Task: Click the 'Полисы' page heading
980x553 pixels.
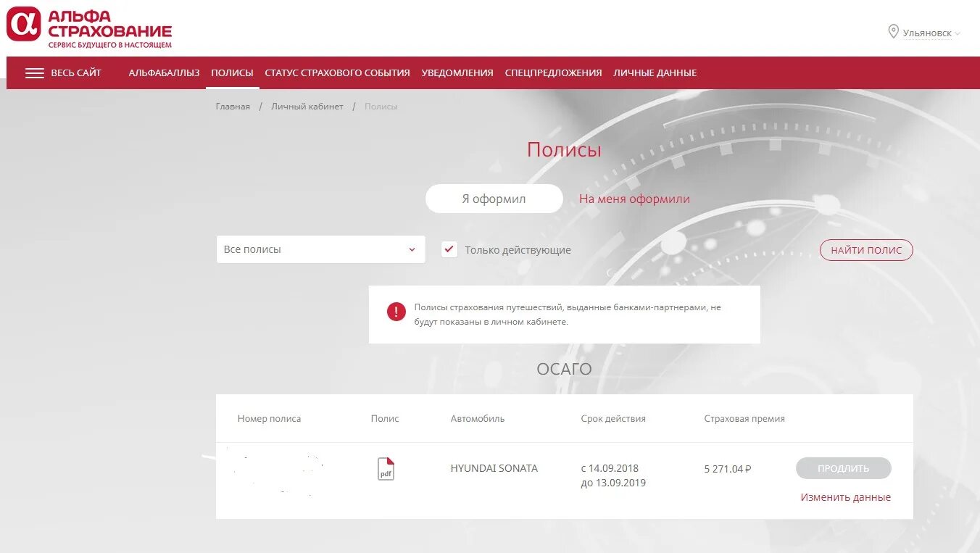Action: click(564, 150)
